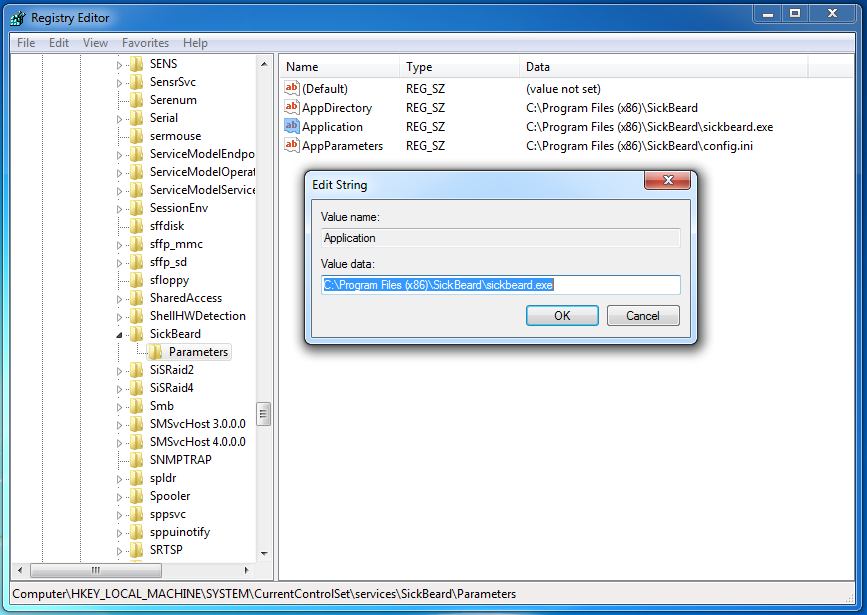The image size is (867, 615).
Task: Click the REG_SZ type cell for AppDirectory
Action: point(425,108)
